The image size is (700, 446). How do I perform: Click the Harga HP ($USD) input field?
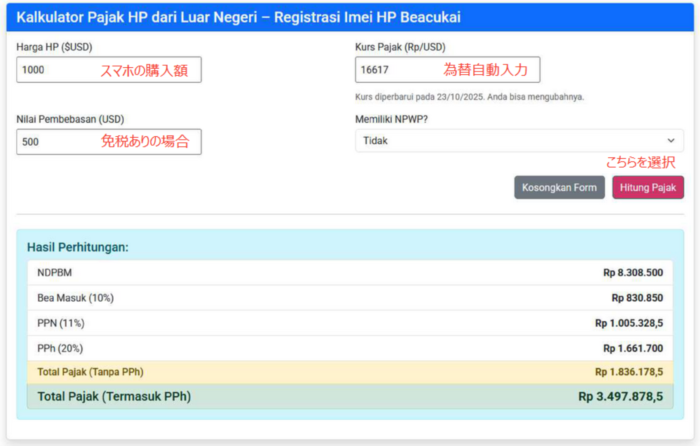click(x=55, y=70)
